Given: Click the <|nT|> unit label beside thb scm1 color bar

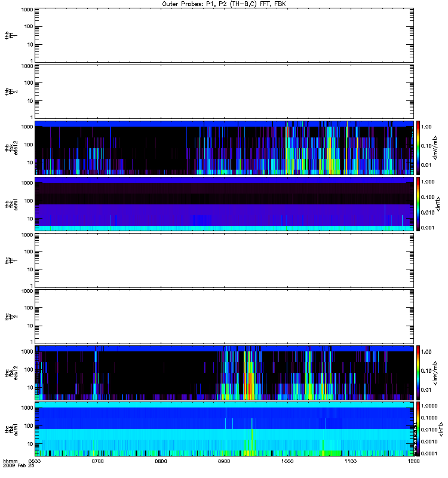Looking at the screenshot, I should [438, 204].
